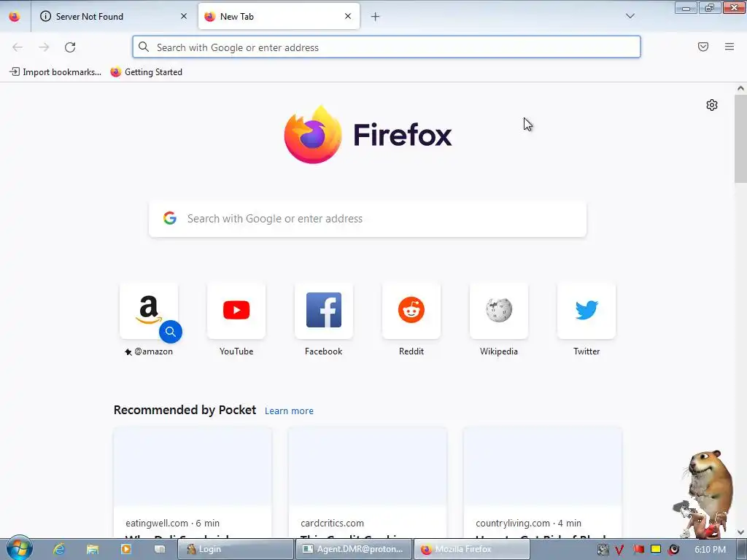Click the round black-and-red tray icon
The image size is (747, 560).
pyautogui.click(x=673, y=550)
